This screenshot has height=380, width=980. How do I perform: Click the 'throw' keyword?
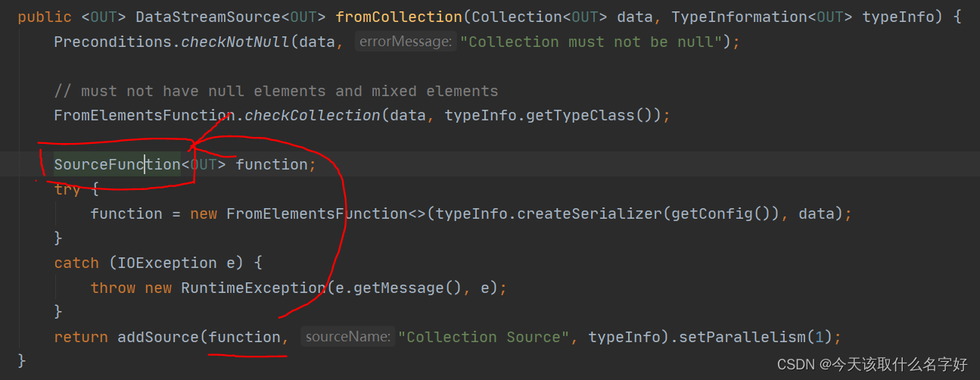pos(113,288)
